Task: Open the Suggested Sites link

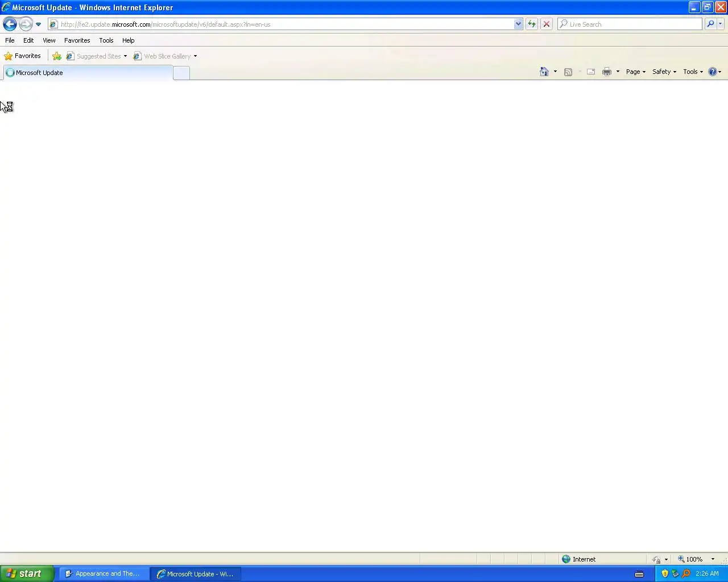Action: [x=94, y=56]
